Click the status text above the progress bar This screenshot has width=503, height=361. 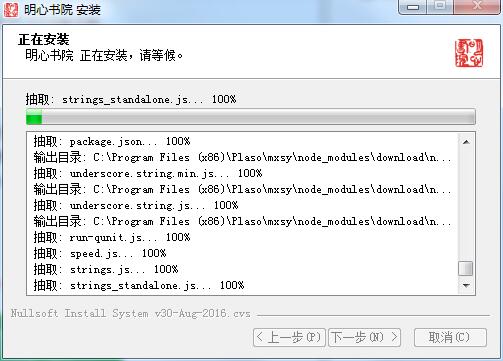tap(131, 99)
